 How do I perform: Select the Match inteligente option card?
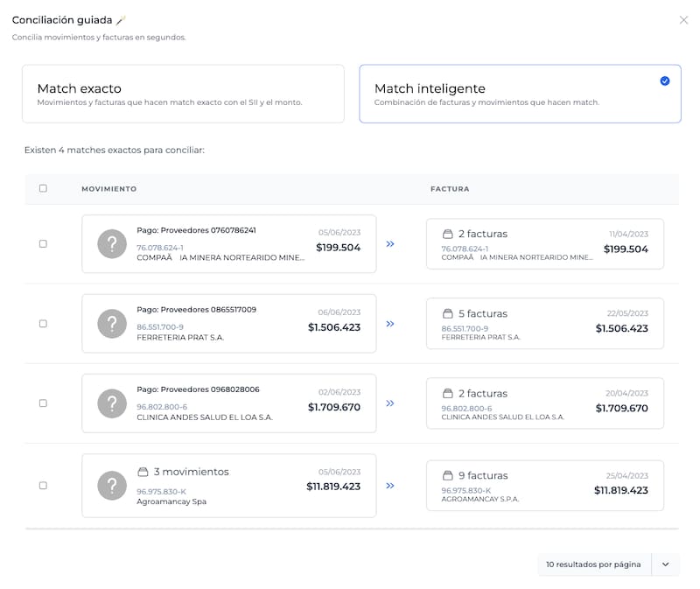coord(520,94)
